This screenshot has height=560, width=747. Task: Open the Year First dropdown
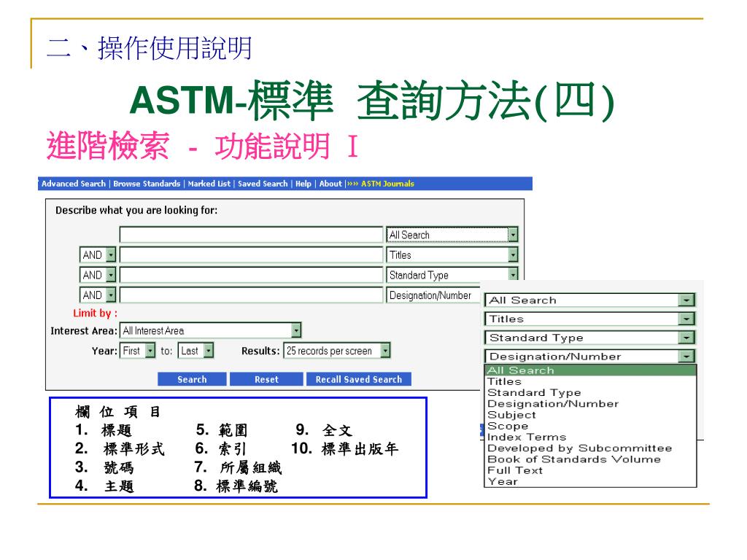coord(138,351)
